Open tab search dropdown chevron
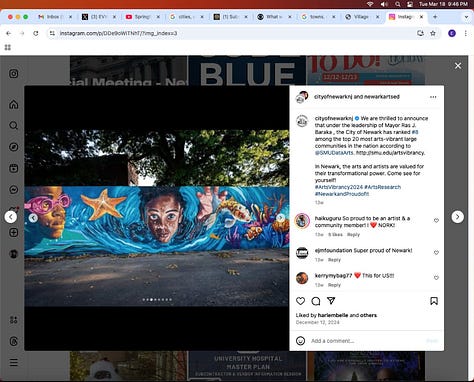This screenshot has height=382, width=474. point(466,17)
